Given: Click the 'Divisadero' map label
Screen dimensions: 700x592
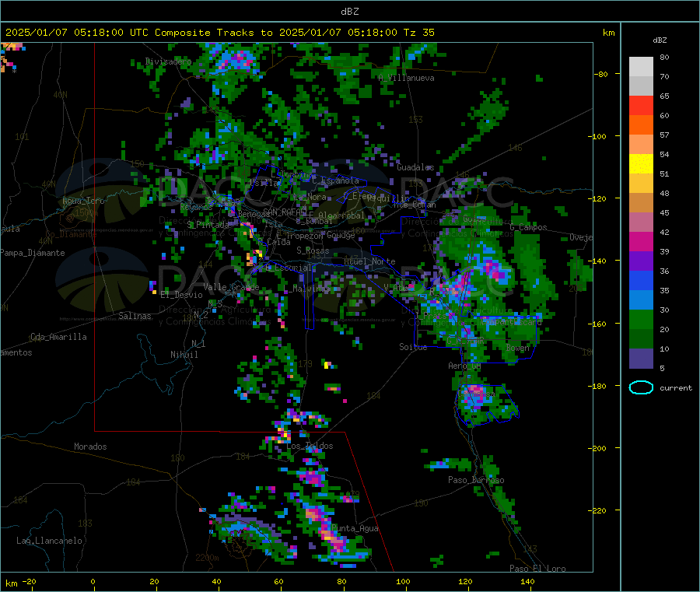Looking at the screenshot, I should (x=168, y=61).
